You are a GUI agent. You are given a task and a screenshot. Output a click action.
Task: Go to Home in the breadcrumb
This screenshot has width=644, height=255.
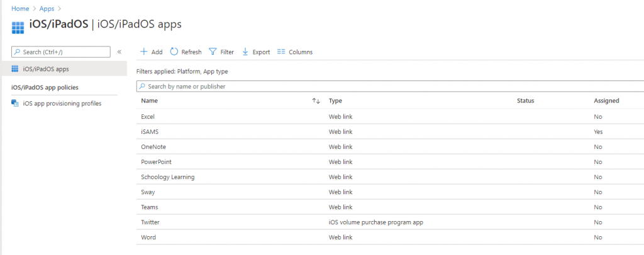coord(21,8)
